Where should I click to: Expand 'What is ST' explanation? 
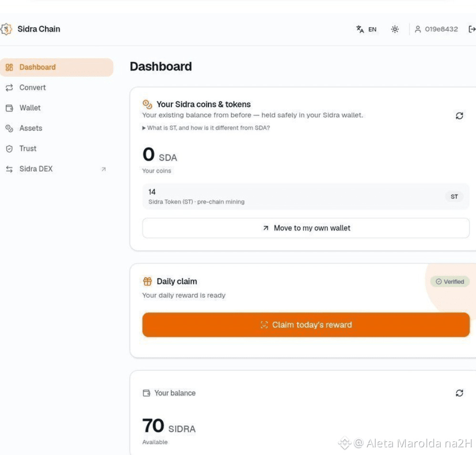(206, 128)
